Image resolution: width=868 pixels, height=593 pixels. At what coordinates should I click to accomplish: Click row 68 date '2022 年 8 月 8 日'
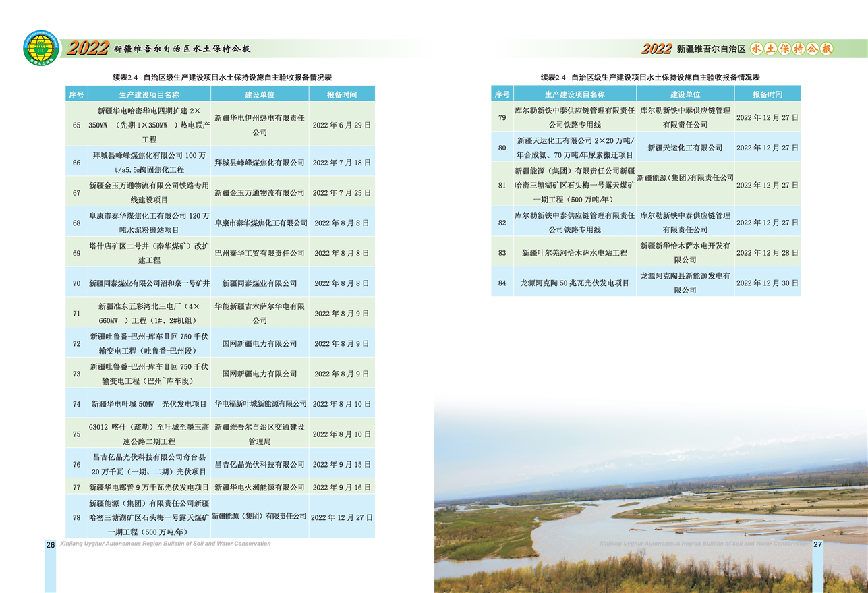pos(342,223)
